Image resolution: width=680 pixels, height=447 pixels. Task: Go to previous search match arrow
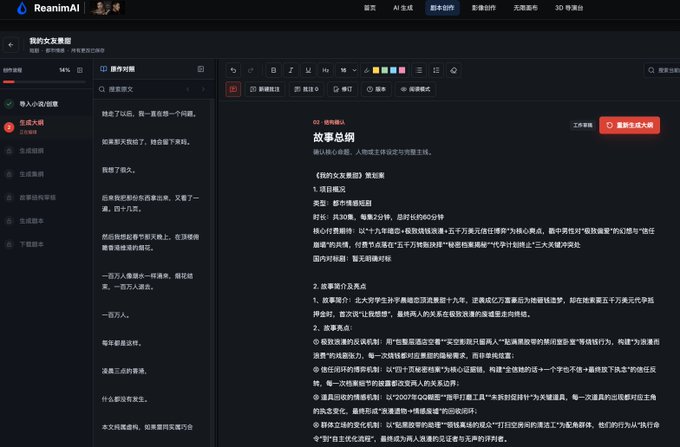(188, 89)
